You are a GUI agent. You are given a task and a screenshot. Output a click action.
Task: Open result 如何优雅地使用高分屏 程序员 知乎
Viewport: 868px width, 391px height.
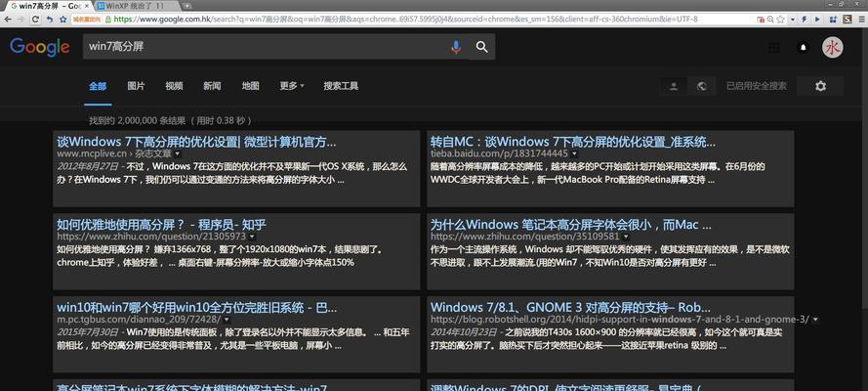(x=161, y=224)
